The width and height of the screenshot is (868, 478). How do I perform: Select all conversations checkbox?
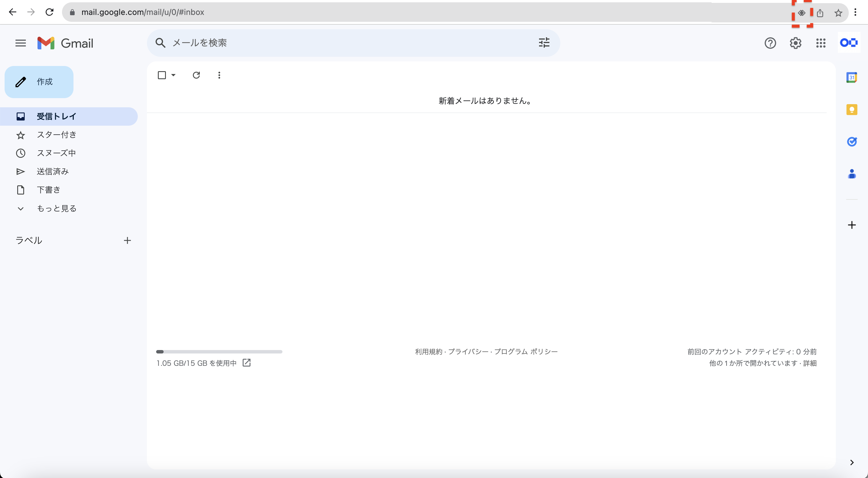point(161,75)
